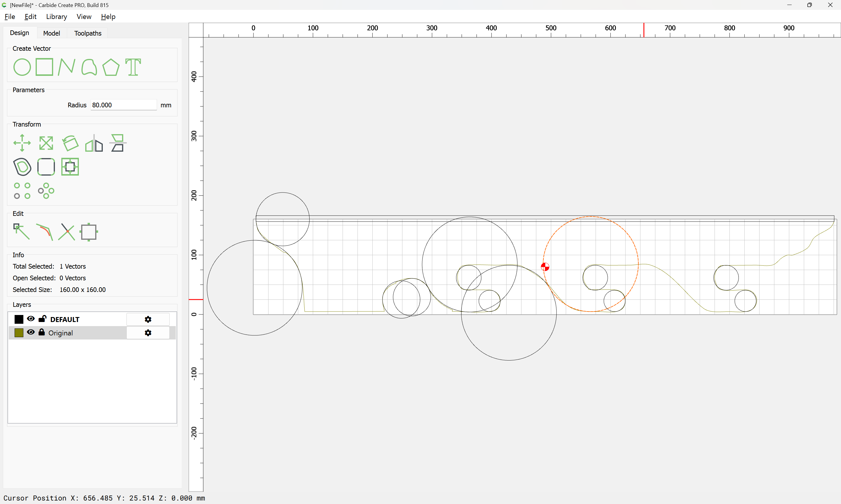Open DEFAULT layer settings gear
841x504 pixels.
pyautogui.click(x=148, y=319)
